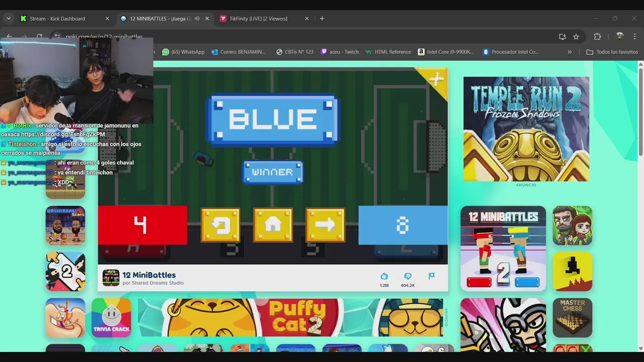Open the 12 MiniBattles 2 game tile

pos(503,248)
